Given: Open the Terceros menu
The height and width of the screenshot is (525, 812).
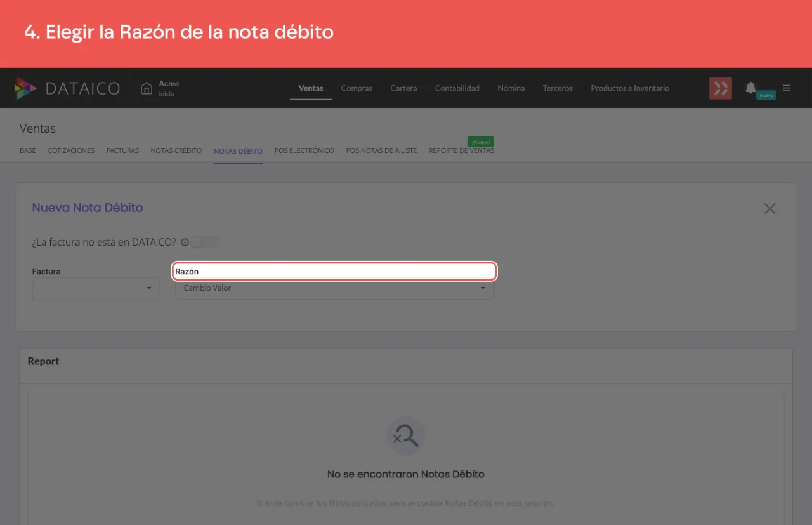Looking at the screenshot, I should pos(558,88).
